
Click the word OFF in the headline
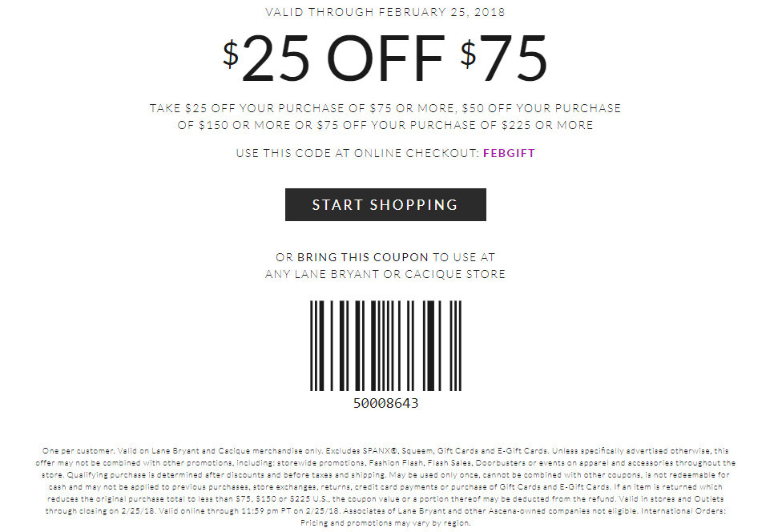click(x=385, y=58)
